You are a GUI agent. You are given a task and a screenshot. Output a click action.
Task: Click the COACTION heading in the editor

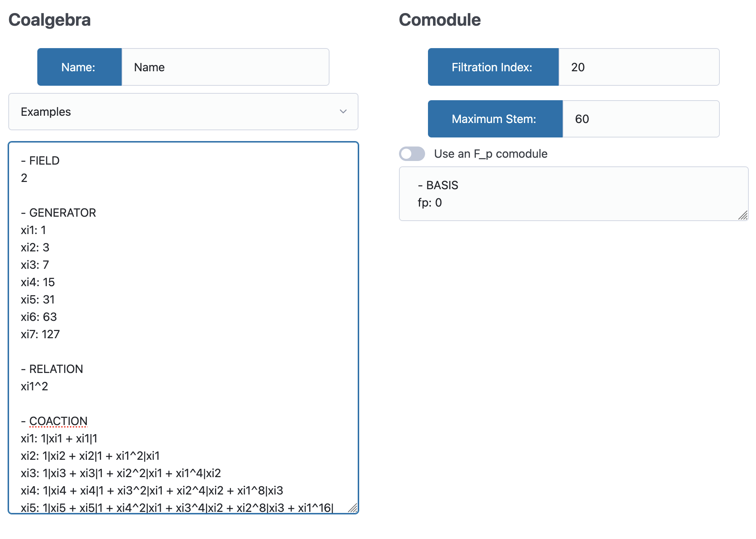[54, 421]
